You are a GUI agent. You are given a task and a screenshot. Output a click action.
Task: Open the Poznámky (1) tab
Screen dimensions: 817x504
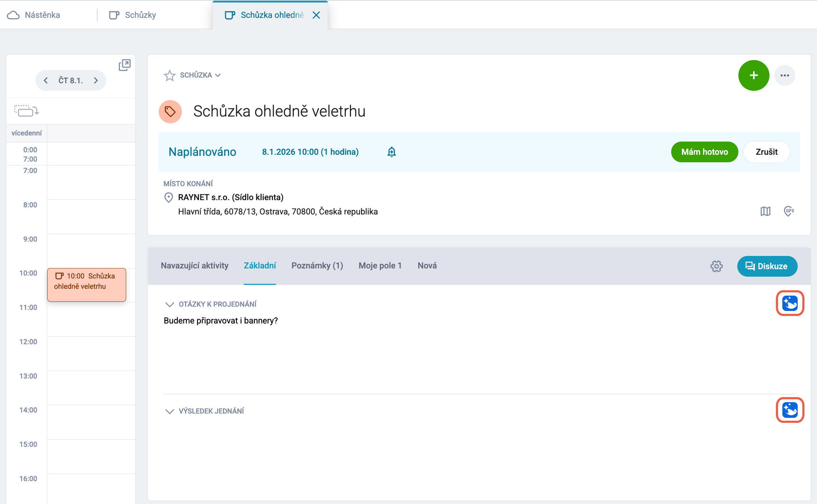pos(317,266)
